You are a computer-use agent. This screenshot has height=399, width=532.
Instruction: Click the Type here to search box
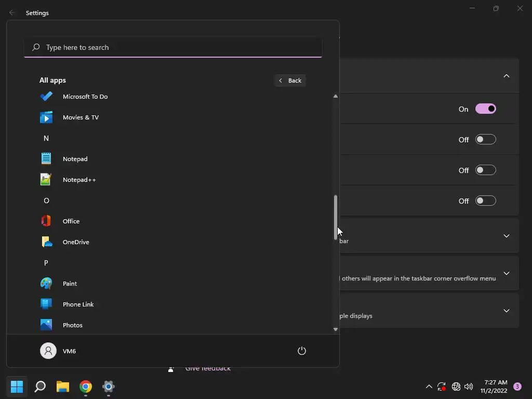pyautogui.click(x=173, y=47)
